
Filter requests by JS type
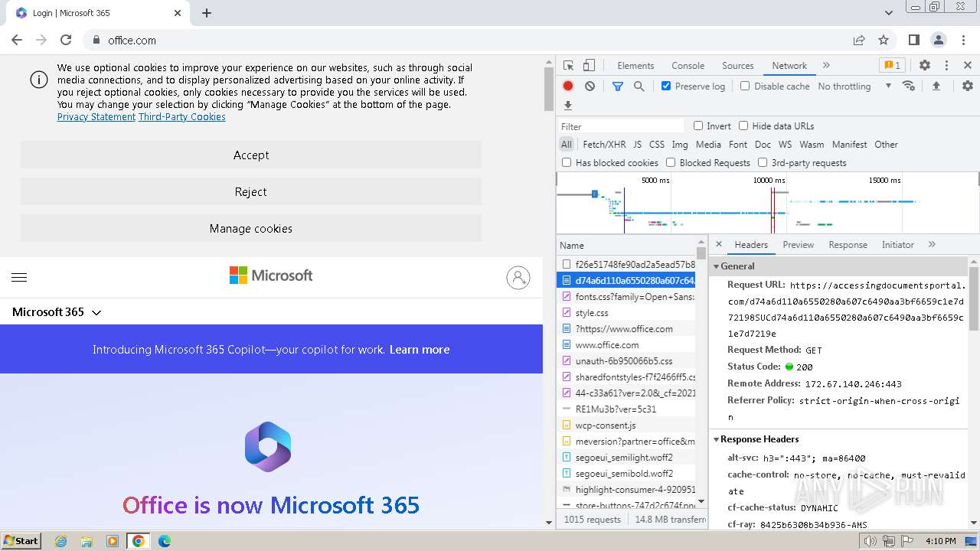tap(637, 145)
